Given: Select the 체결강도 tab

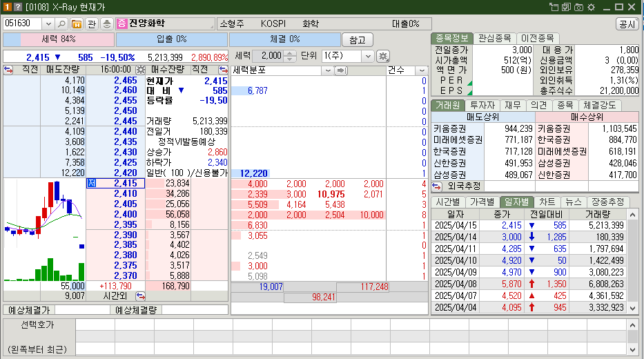Looking at the screenshot, I should 600,105.
